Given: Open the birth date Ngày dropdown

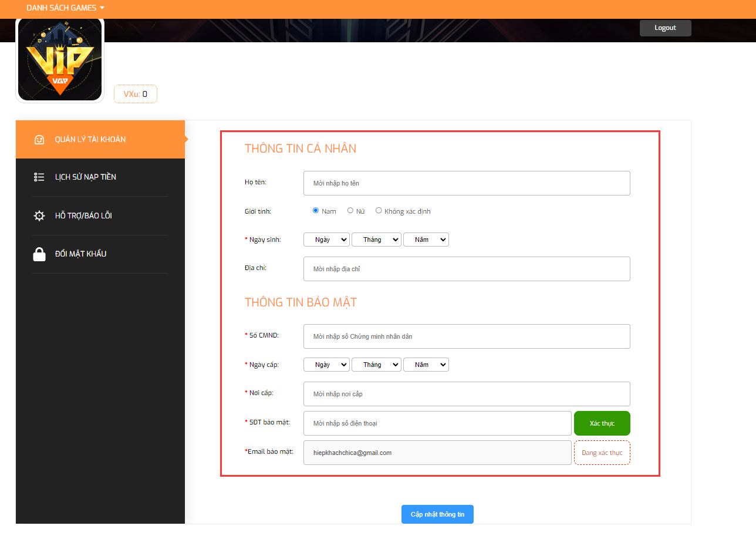Looking at the screenshot, I should point(326,240).
